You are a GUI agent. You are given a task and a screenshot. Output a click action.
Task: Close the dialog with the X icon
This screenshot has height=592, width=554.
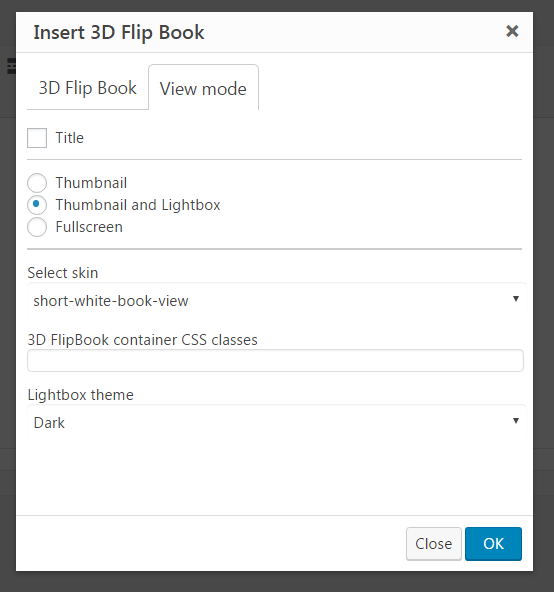[512, 31]
